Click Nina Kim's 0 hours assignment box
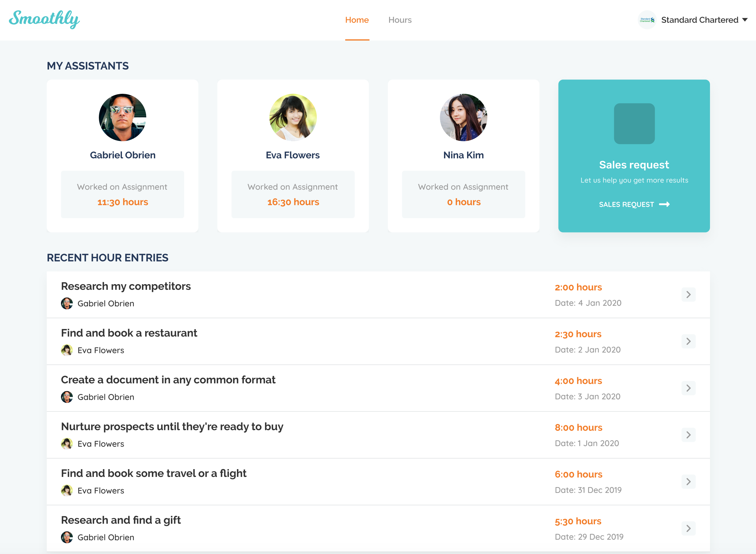This screenshot has width=756, height=554. tap(463, 195)
